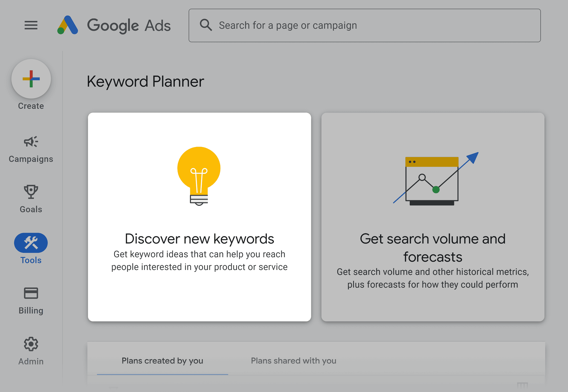Click the forecast chart illustration
This screenshot has width=568, height=392.
pyautogui.click(x=432, y=179)
